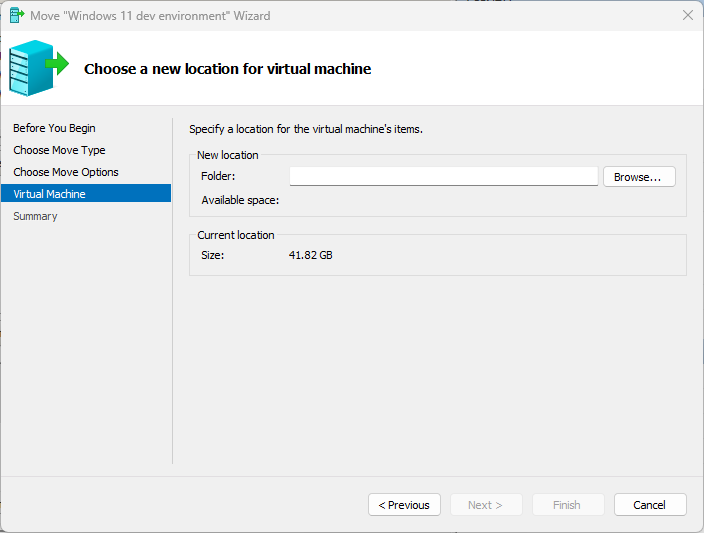This screenshot has width=704, height=533.
Task: Go to the Before You Begin step
Action: pyautogui.click(x=55, y=128)
